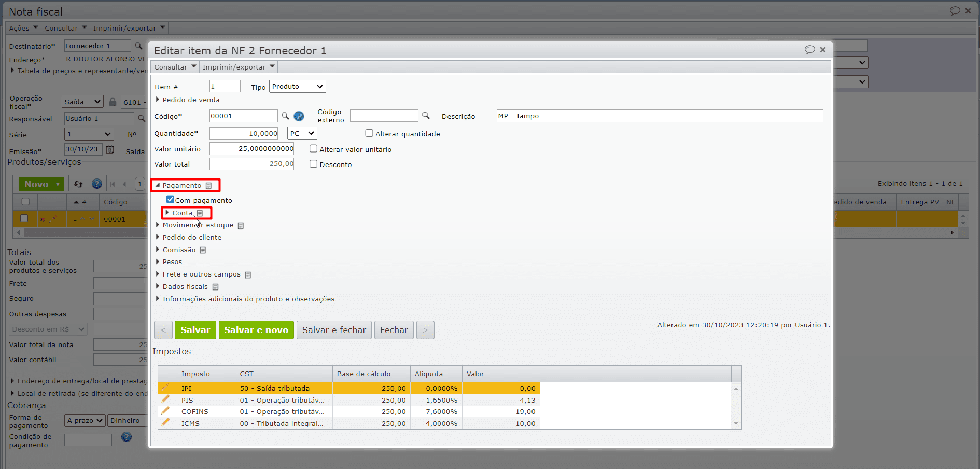Image resolution: width=980 pixels, height=469 pixels.
Task: Expand Informações adicionais do produto e observações
Action: tap(158, 299)
